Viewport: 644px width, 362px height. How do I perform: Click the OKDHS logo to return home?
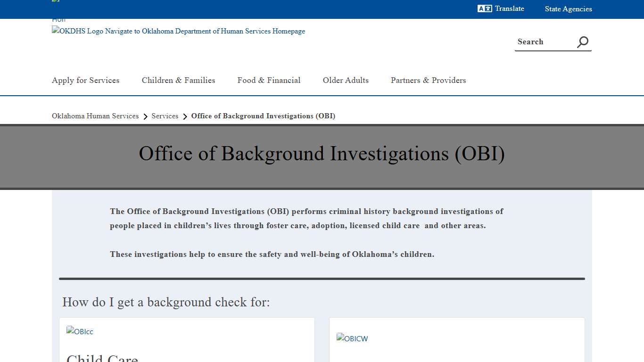point(178,31)
